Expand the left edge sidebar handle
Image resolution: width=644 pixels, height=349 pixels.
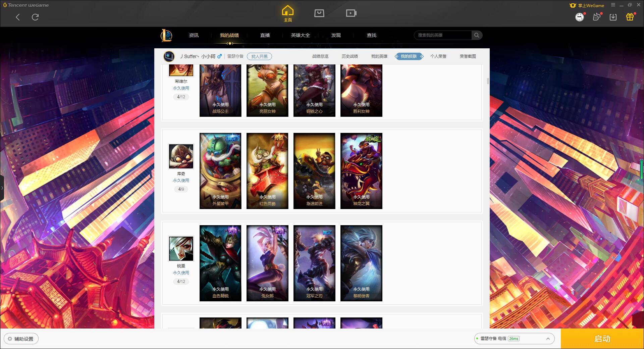click(2, 188)
